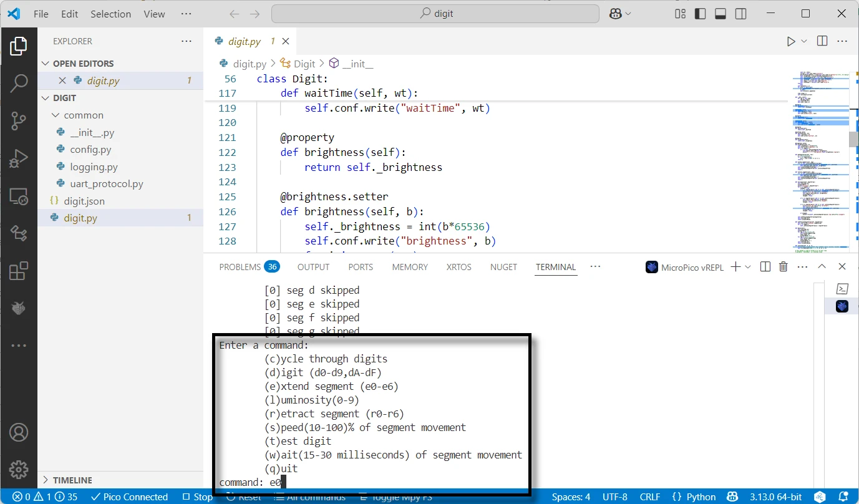Select the MicroPico terminal in terminal list

842,306
